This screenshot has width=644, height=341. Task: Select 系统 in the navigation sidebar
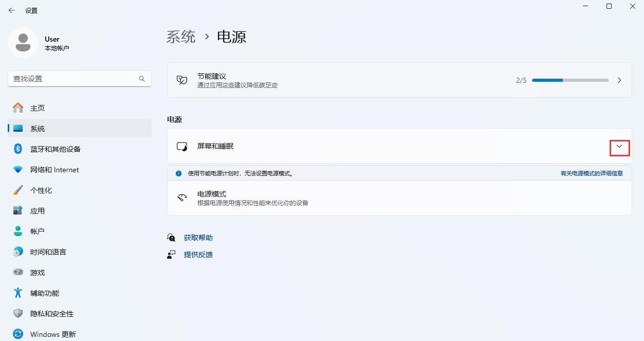(x=37, y=128)
